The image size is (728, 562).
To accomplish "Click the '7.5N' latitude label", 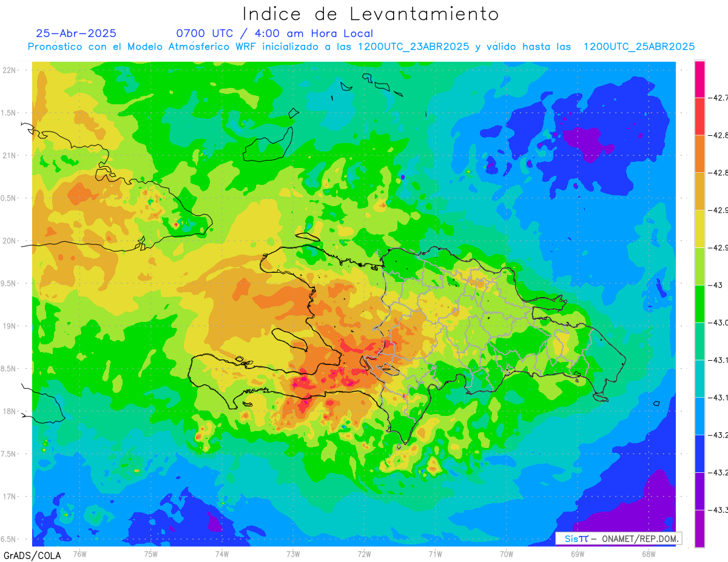I will (x=9, y=454).
